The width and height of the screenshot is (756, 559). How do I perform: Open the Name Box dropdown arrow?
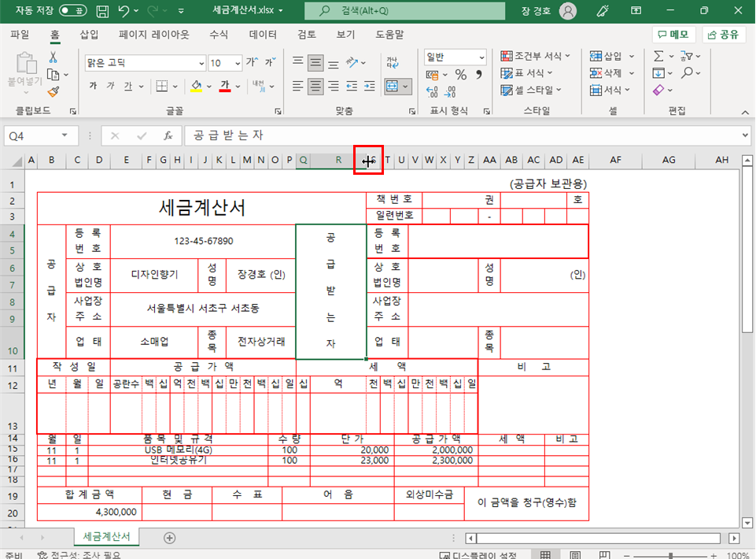coord(65,135)
